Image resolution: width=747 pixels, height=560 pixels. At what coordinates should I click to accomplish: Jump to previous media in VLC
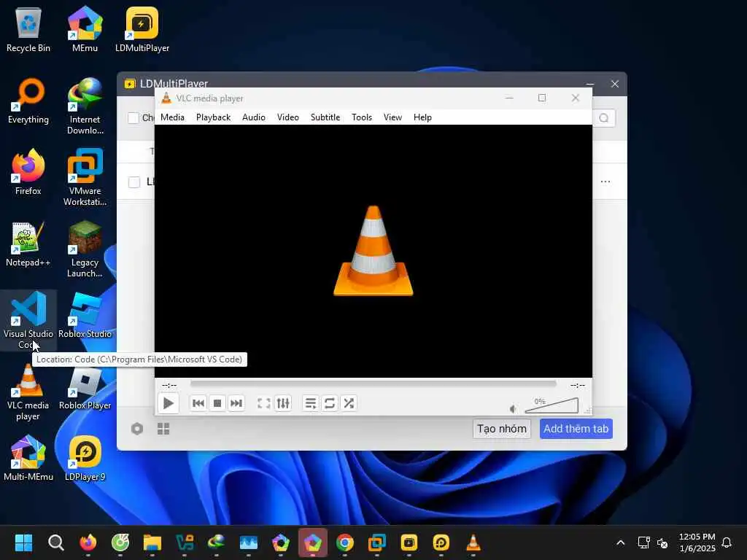tap(198, 403)
